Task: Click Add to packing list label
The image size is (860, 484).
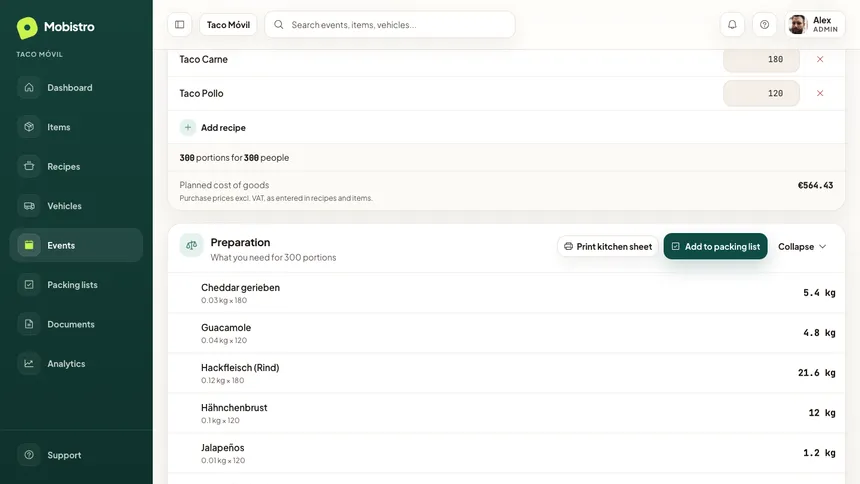Action: pos(722,246)
